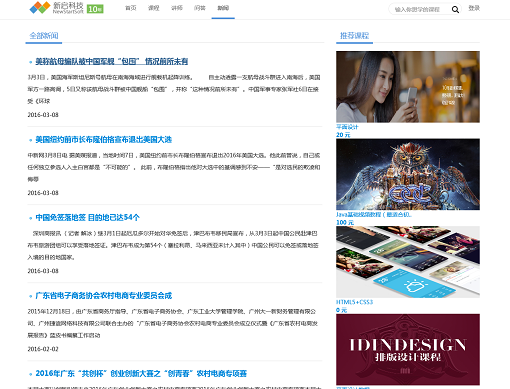This screenshot has width=510, height=389.
Task: Click the course search input field
Action: tap(420, 10)
